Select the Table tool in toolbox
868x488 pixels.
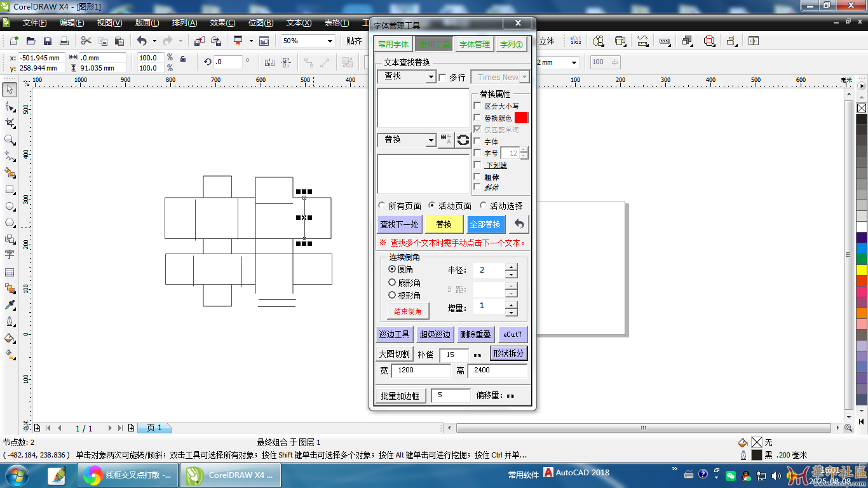[x=10, y=272]
